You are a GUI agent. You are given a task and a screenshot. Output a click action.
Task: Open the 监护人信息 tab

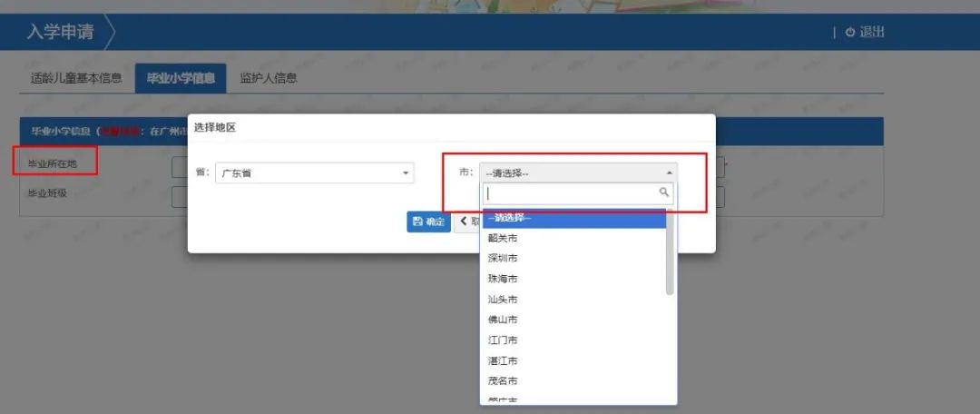269,78
